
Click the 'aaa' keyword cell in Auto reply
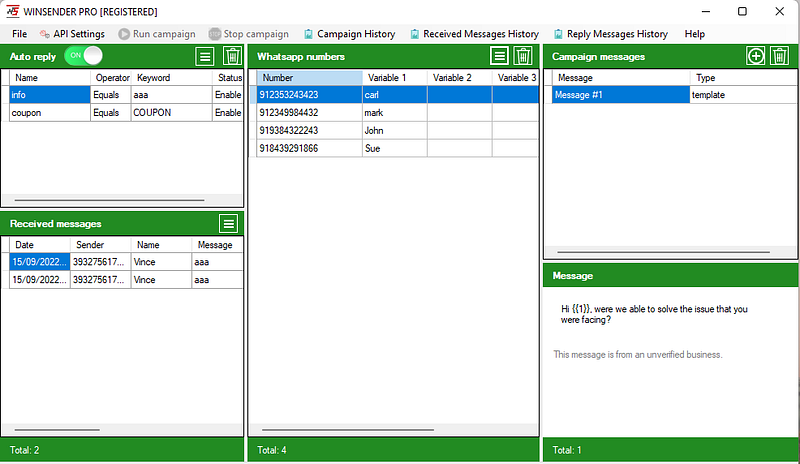click(171, 95)
